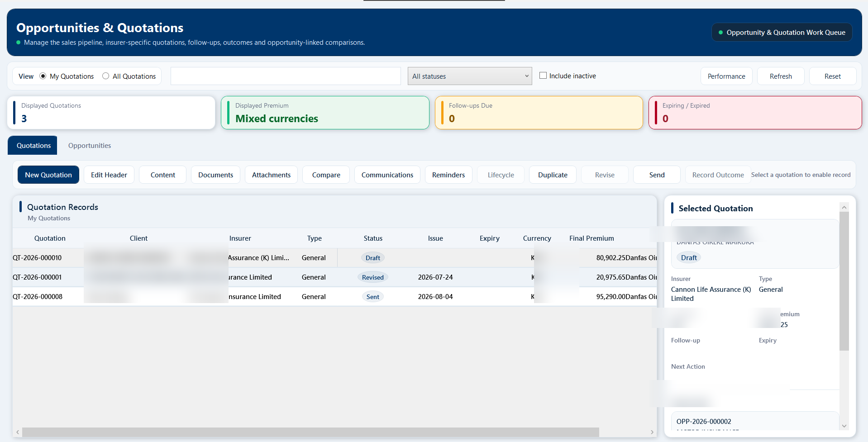Click the Follow-ups Due summary card
Image resolution: width=868 pixels, height=442 pixels.
pyautogui.click(x=539, y=113)
